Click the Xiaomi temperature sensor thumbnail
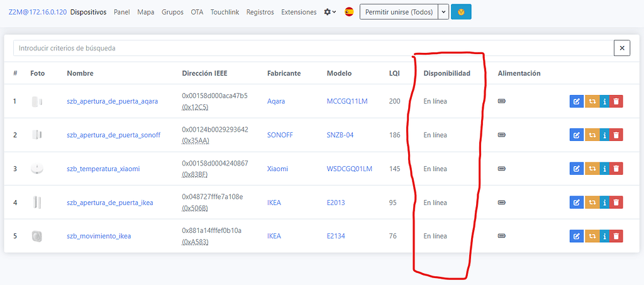 click(37, 169)
